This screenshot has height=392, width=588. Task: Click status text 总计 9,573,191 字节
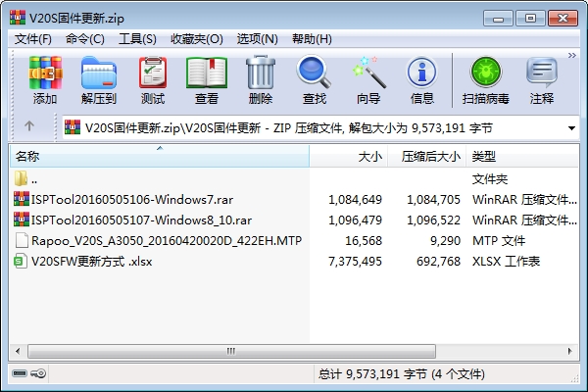(372, 374)
